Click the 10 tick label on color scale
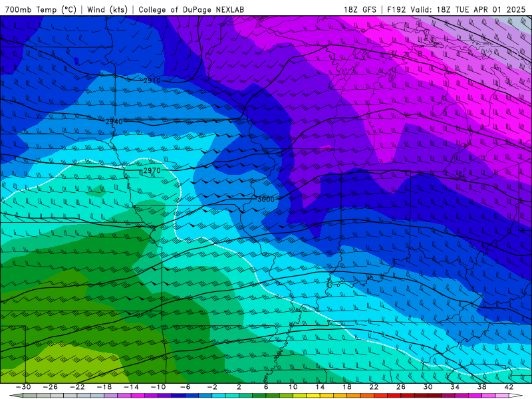This screenshot has height=399, width=532. (x=293, y=387)
